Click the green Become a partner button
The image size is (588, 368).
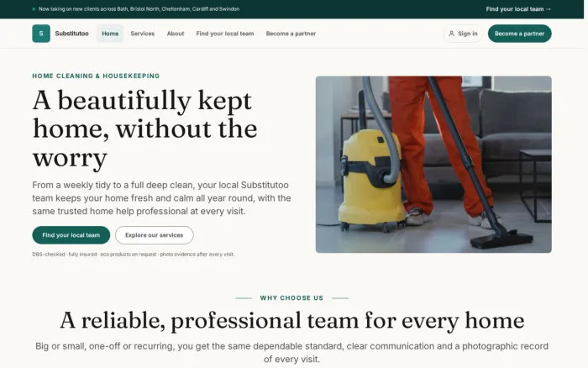coord(519,34)
